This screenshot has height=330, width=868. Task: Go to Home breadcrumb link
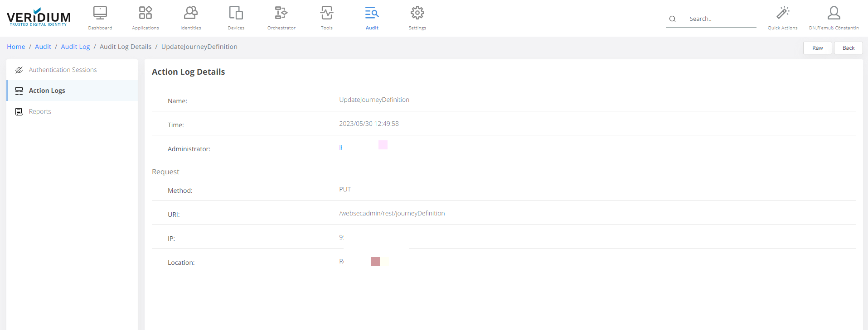pos(16,47)
